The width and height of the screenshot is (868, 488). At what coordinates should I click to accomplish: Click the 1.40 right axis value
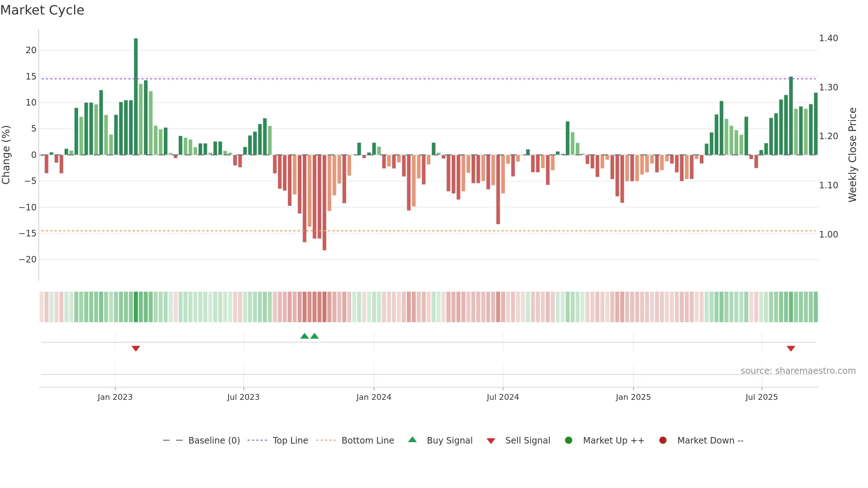829,38
